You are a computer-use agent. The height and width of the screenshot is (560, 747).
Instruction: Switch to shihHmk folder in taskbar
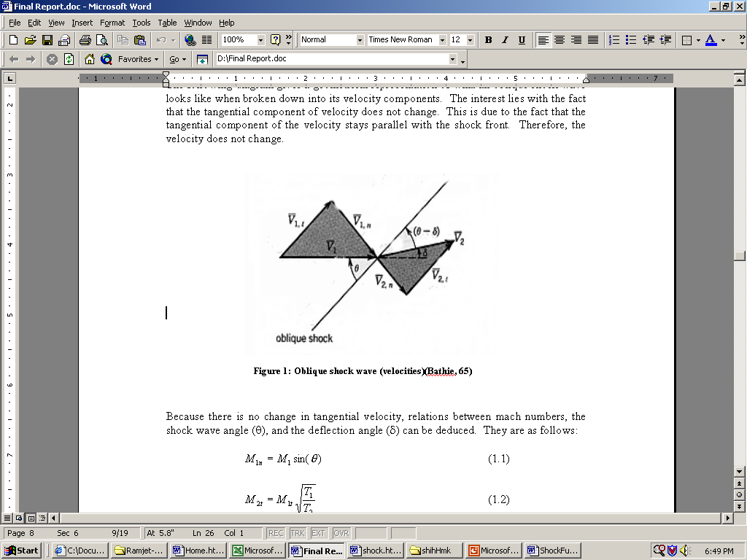435,551
